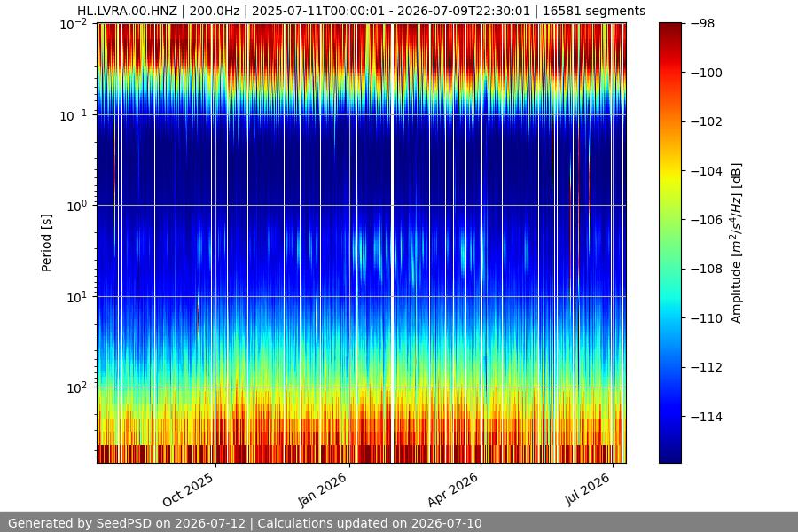The height and width of the screenshot is (532, 798).
Task: Click the amplitude colorbar gradient strip
Action: pos(669,243)
